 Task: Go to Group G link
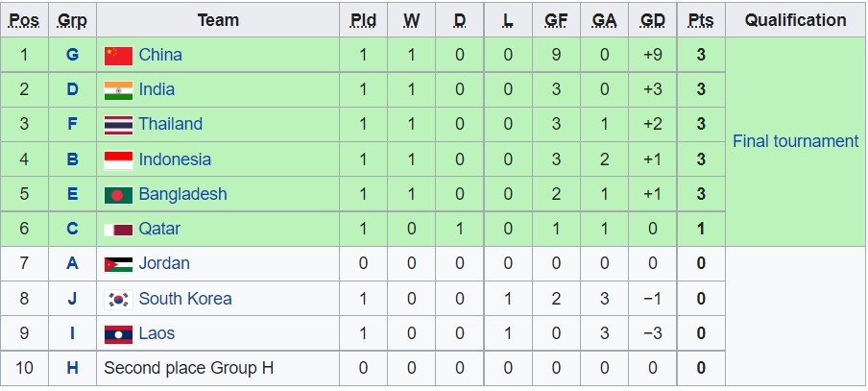72,55
